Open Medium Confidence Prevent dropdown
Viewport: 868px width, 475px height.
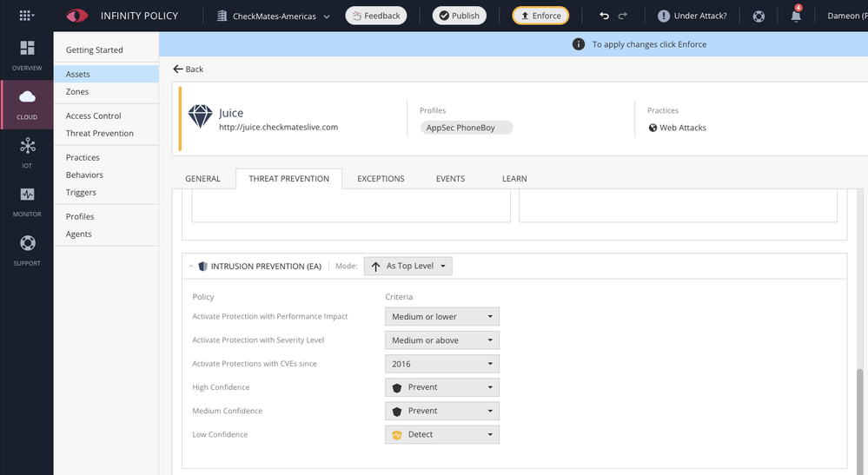click(442, 411)
